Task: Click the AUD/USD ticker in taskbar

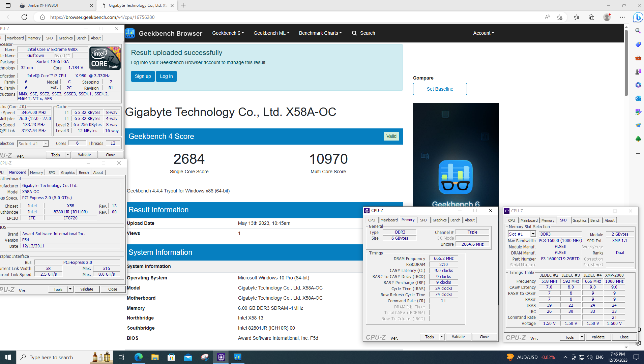Action: click(530, 357)
